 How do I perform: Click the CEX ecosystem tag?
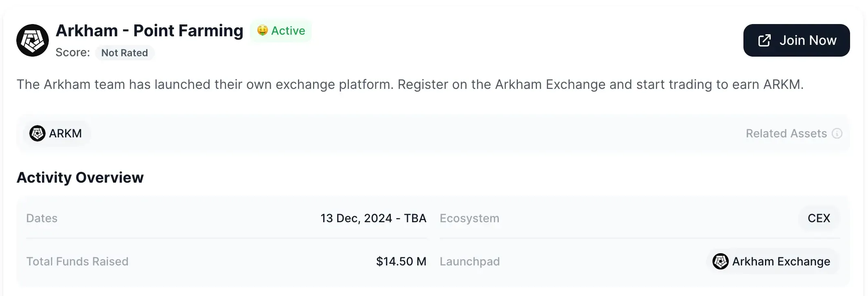coord(819,218)
